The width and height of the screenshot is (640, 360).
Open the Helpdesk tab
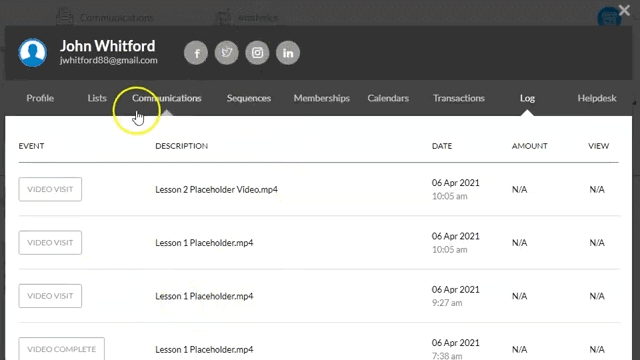click(x=597, y=98)
